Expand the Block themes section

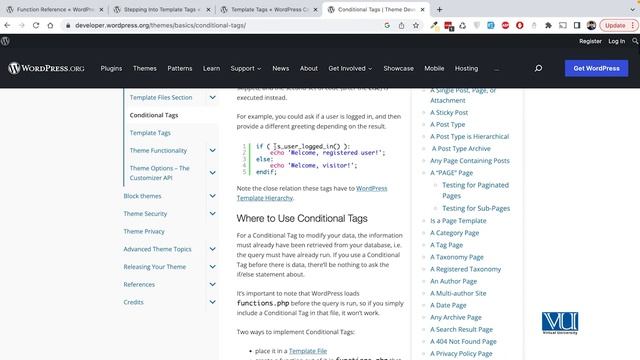pos(213,196)
